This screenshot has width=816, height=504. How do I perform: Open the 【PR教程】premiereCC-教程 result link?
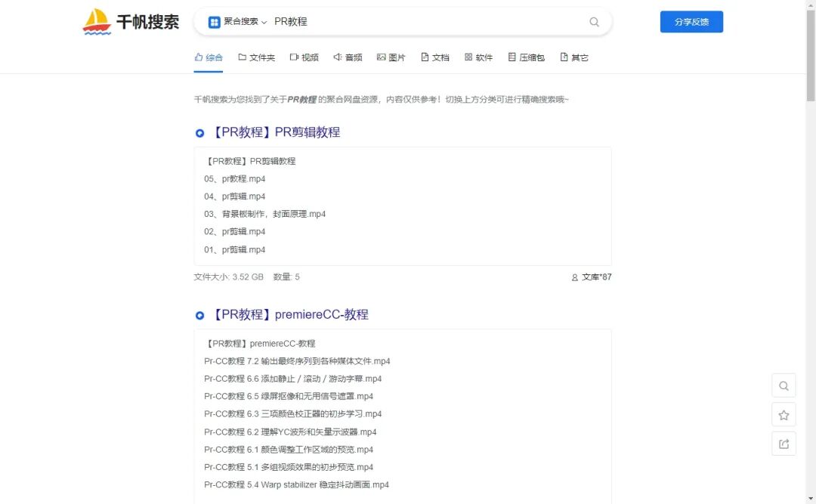[290, 314]
